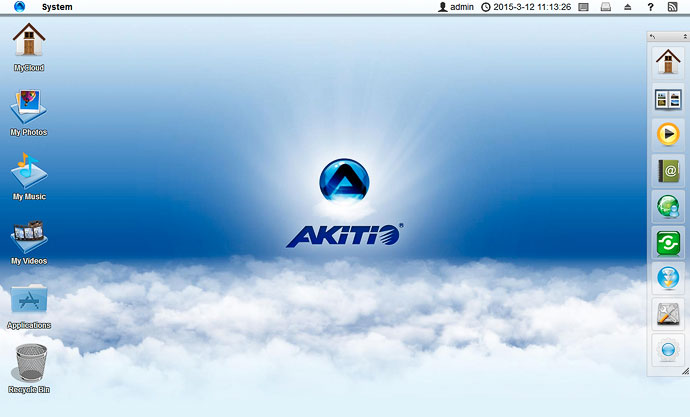Click the eject icon in the top bar

628,7
